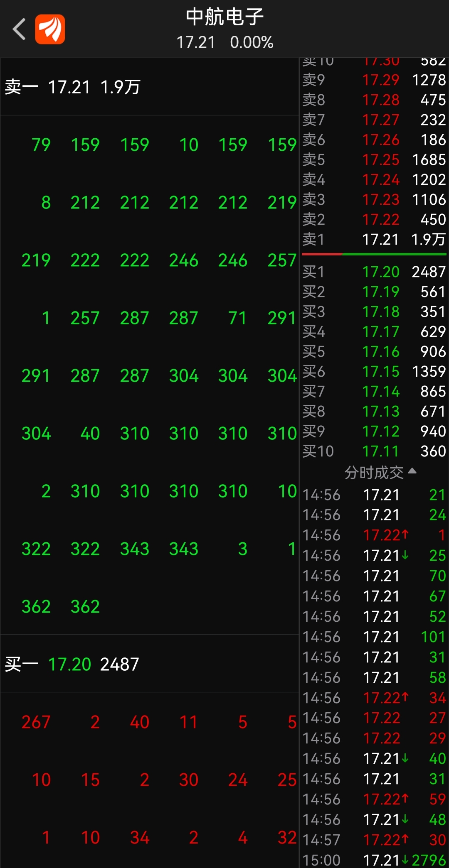
Task: Tap sell queue order 40 in green
Action: pyautogui.click(x=90, y=434)
